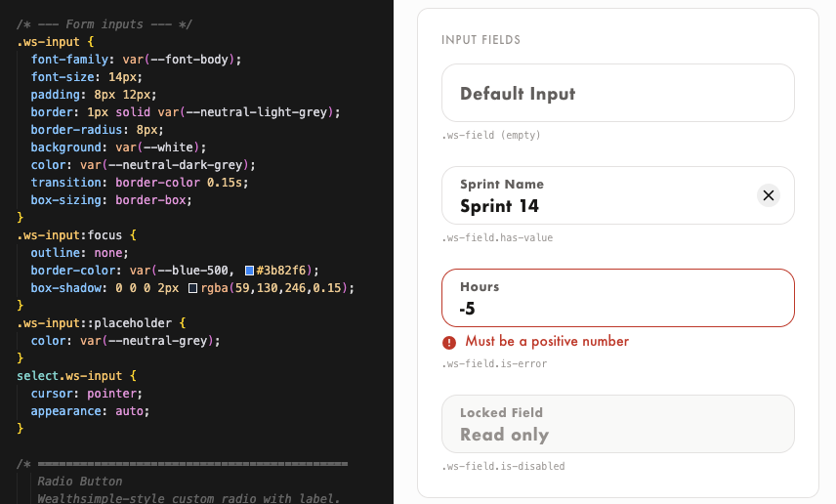Click the 'cursor: pointer;' line
836x504 pixels.
[x=86, y=395]
